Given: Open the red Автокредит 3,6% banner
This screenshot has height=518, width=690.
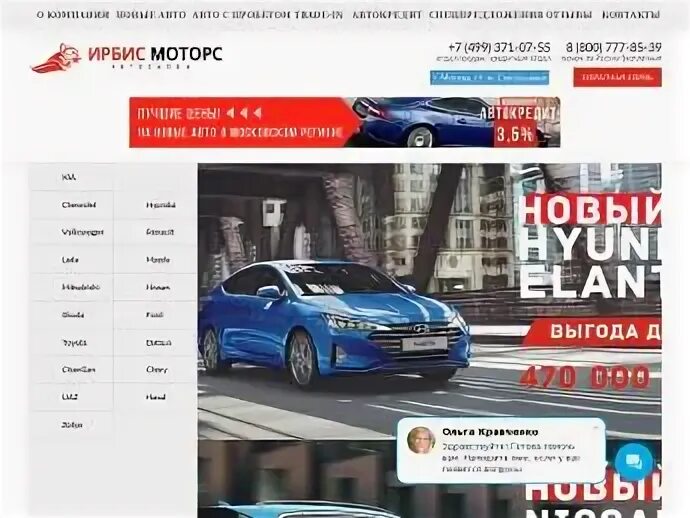Looking at the screenshot, I should [x=345, y=122].
